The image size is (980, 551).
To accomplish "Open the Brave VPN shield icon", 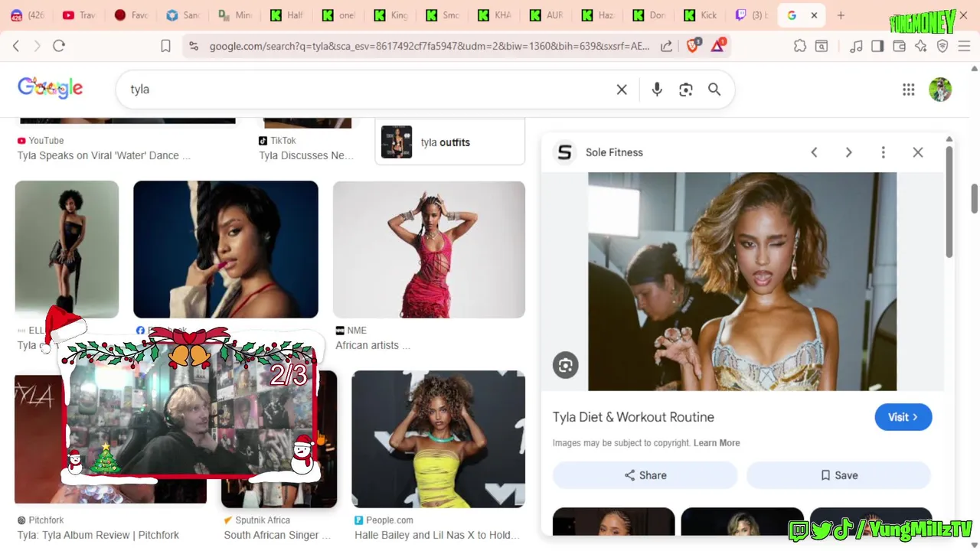I will point(942,46).
